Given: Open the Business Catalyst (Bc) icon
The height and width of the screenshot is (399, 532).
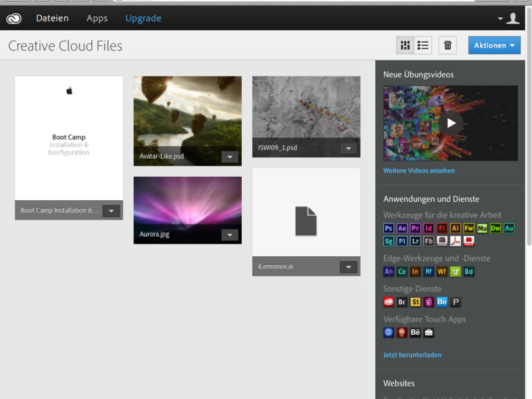Looking at the screenshot, I should click(401, 302).
